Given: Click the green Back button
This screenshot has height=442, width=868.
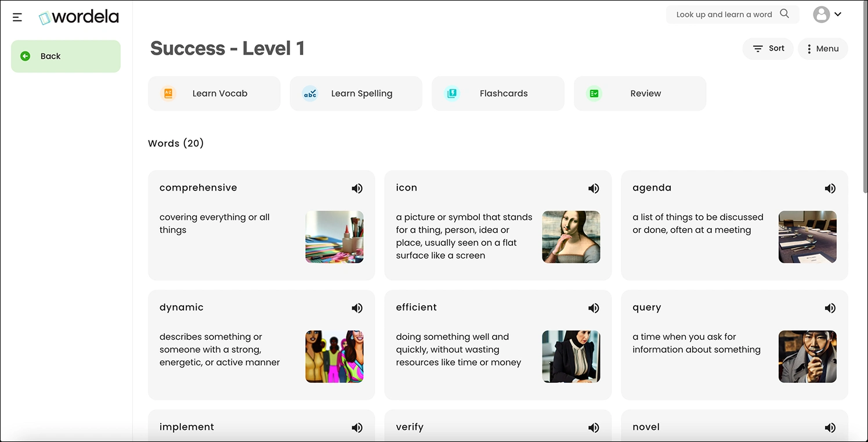Looking at the screenshot, I should point(66,56).
